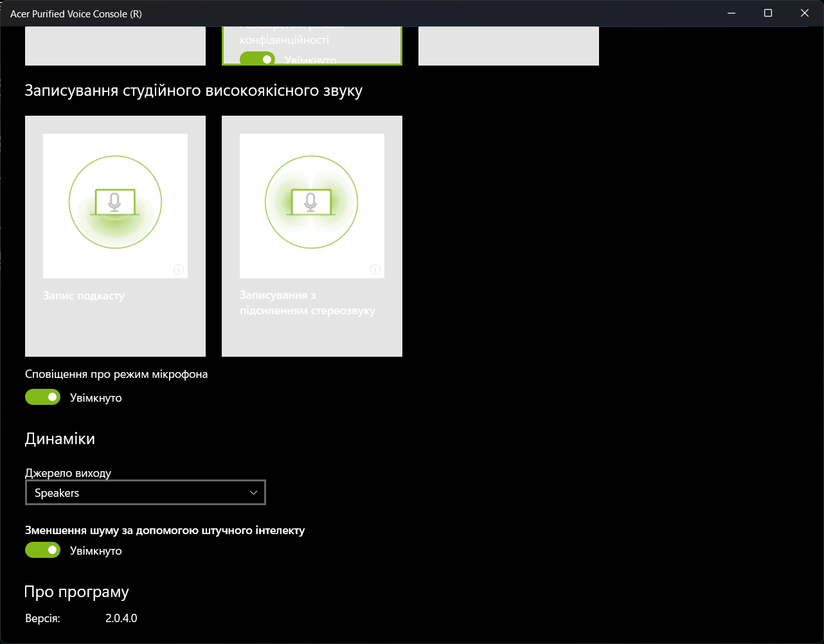
Task: Select the stereo enhancement recording illustration
Action: point(312,206)
